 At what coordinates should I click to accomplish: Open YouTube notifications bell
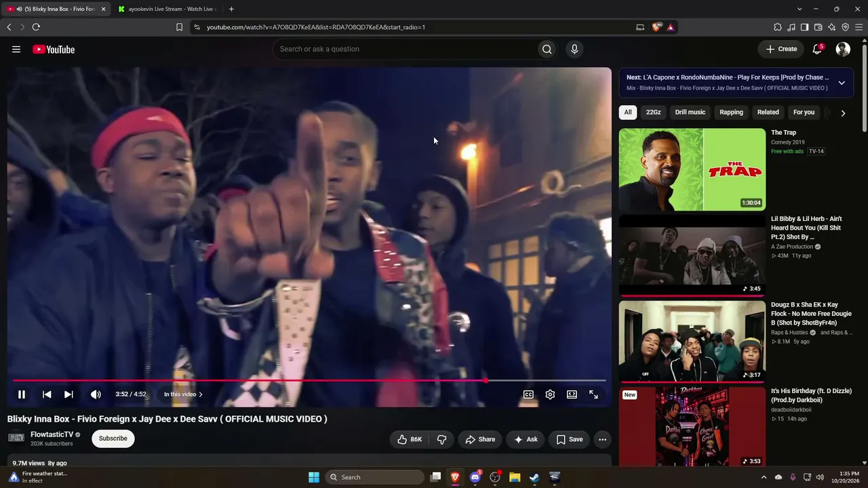tap(817, 49)
